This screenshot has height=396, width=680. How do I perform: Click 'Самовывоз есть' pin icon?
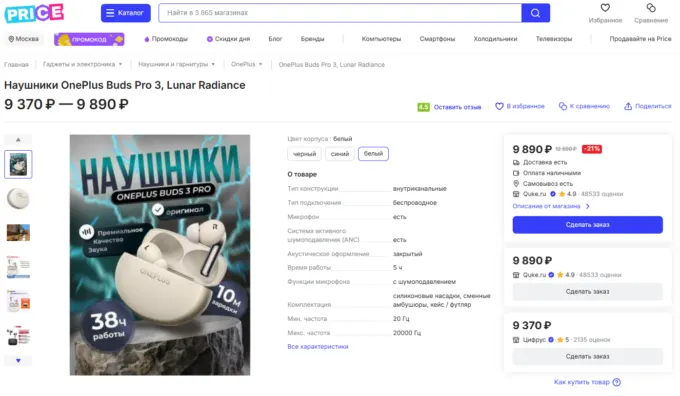[516, 183]
